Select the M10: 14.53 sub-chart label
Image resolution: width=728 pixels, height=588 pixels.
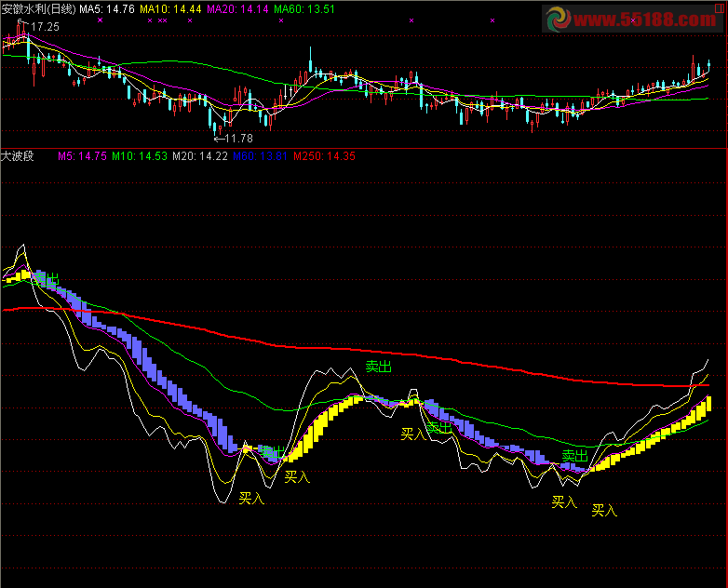140,156
